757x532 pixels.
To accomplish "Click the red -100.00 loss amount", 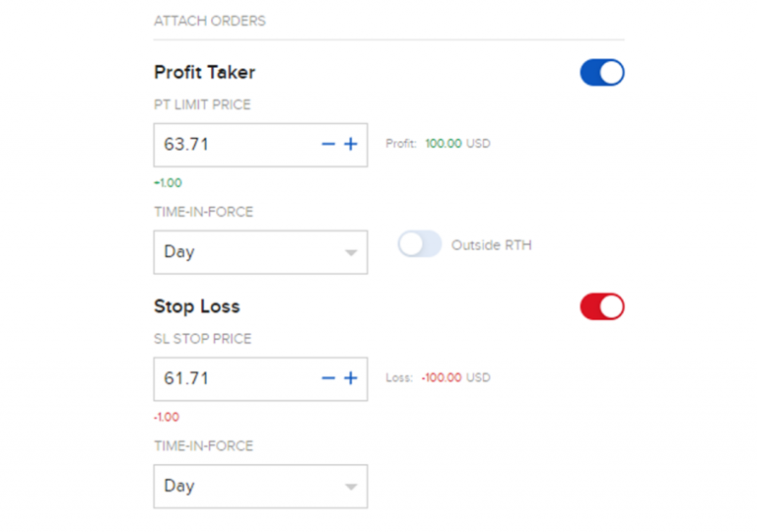I will click(x=442, y=378).
